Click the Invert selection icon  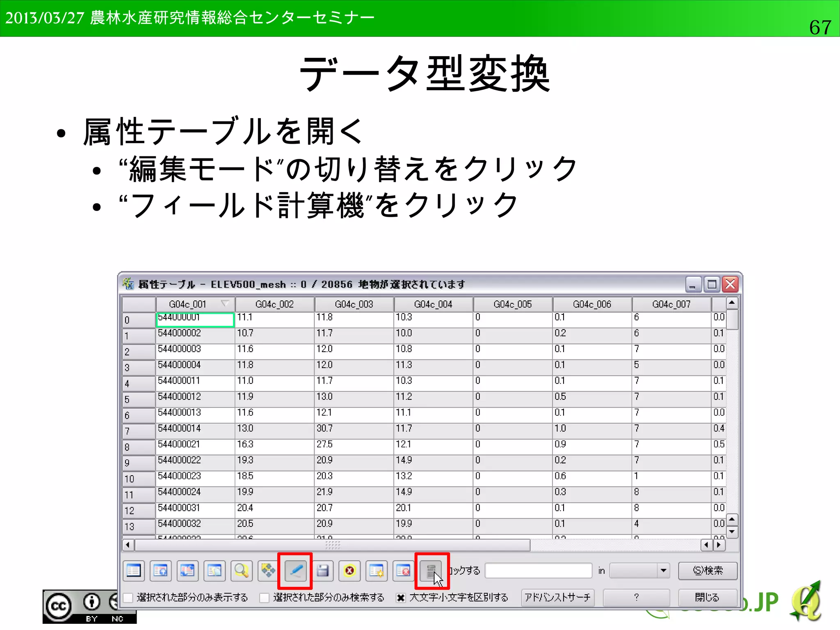tap(188, 570)
